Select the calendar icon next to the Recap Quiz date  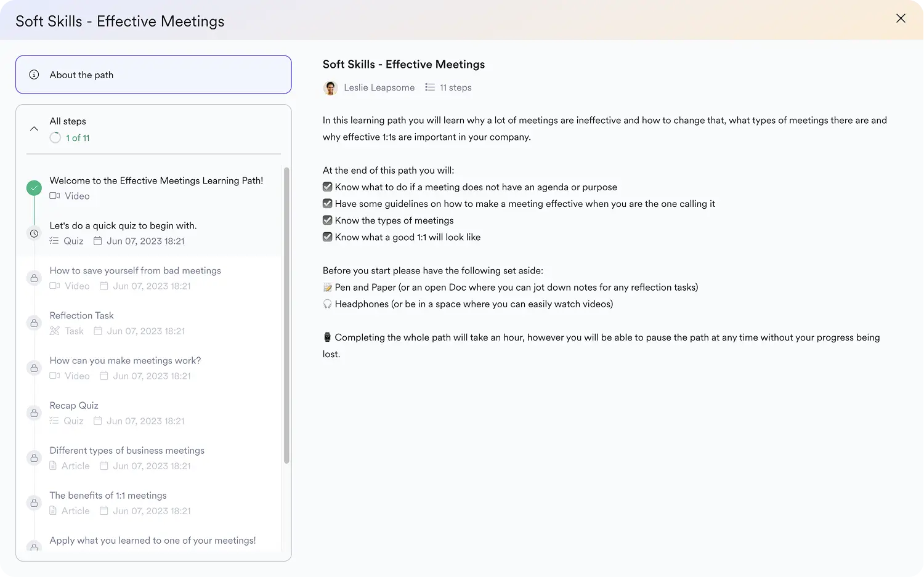tap(98, 421)
